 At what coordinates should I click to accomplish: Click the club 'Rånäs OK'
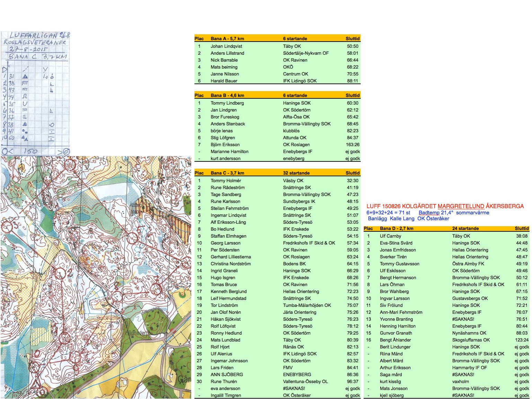[x=293, y=347]
